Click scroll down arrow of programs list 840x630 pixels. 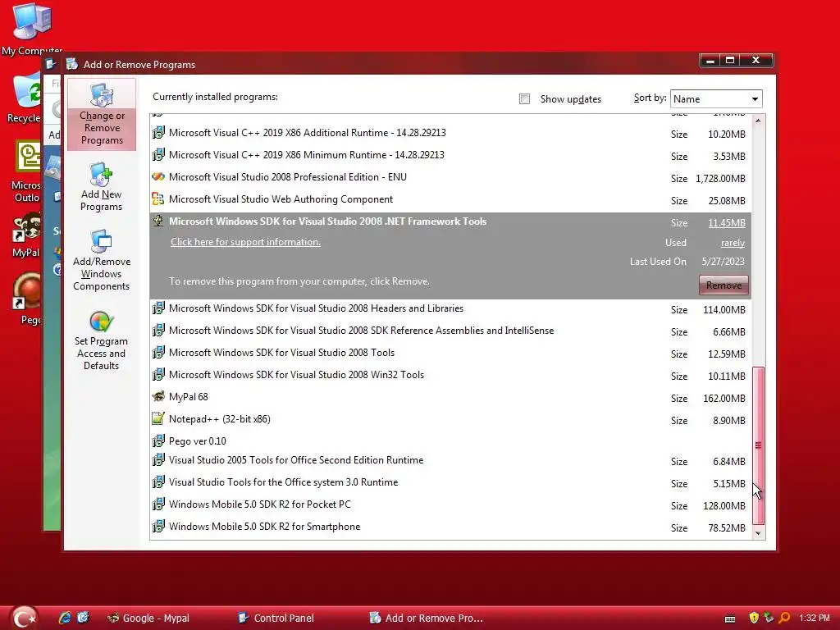758,533
